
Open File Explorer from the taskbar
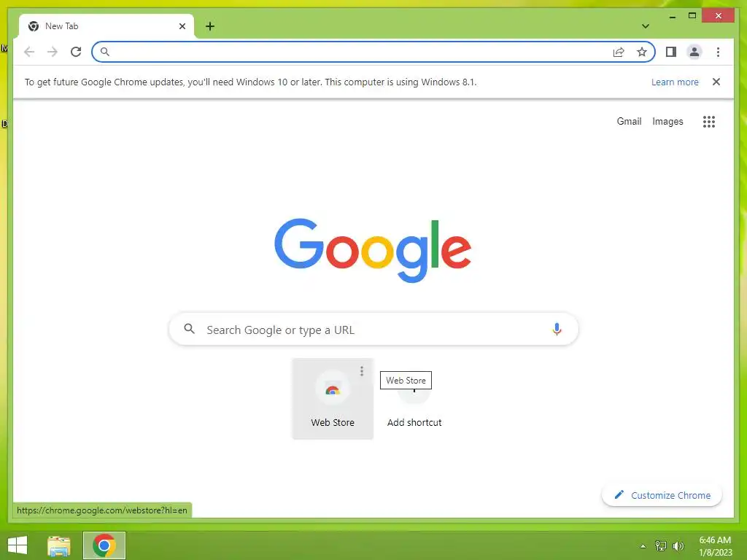59,545
